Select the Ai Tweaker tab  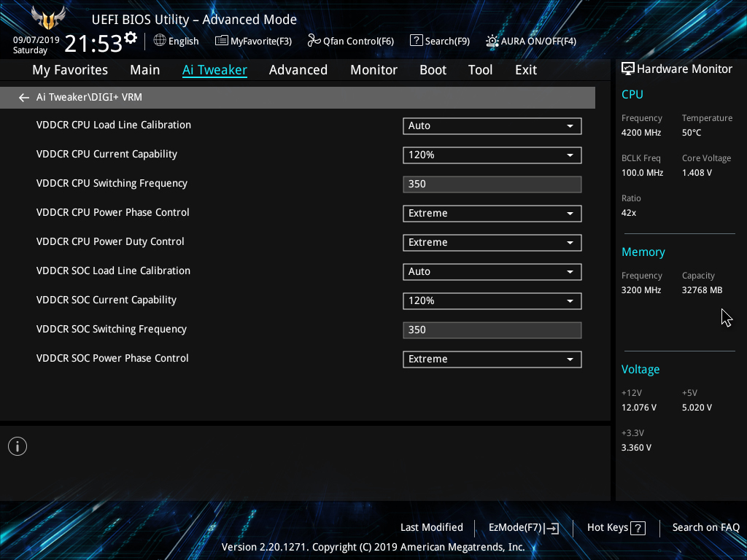(214, 70)
